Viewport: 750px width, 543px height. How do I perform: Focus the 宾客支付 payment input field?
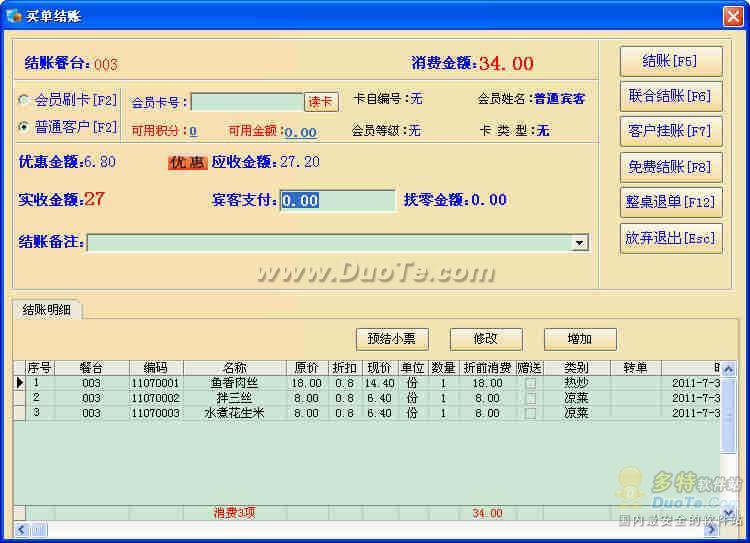point(338,200)
